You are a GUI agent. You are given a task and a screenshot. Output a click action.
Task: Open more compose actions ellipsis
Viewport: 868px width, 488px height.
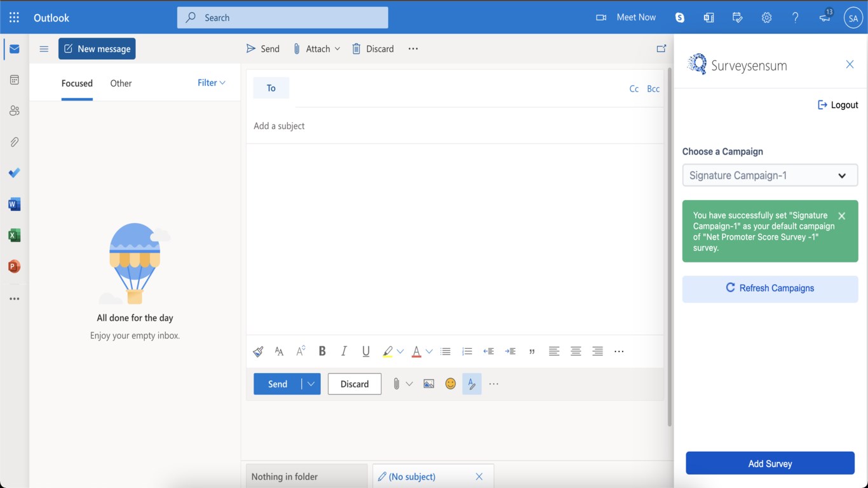[x=494, y=384]
